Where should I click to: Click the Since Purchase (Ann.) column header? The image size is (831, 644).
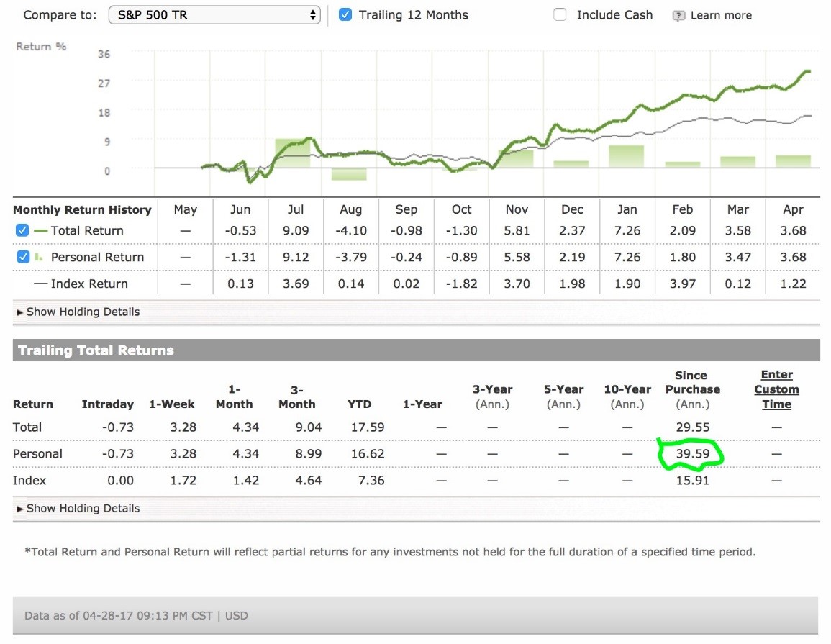coord(693,389)
